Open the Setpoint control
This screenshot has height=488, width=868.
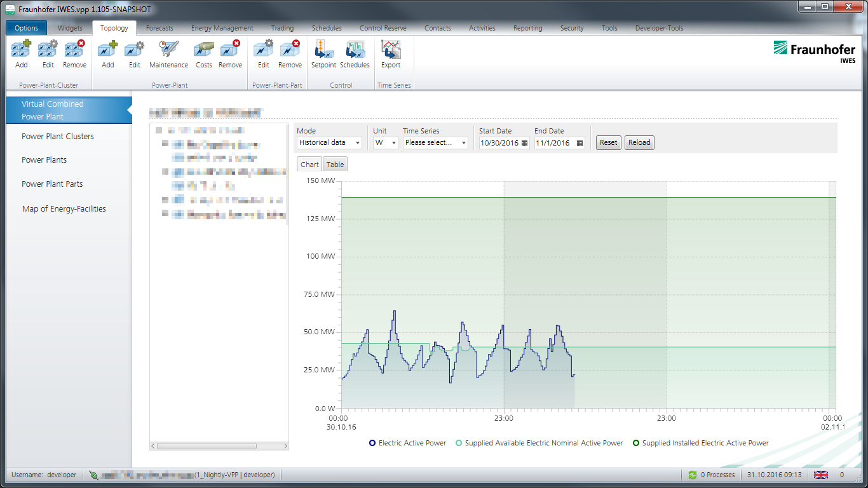(323, 54)
